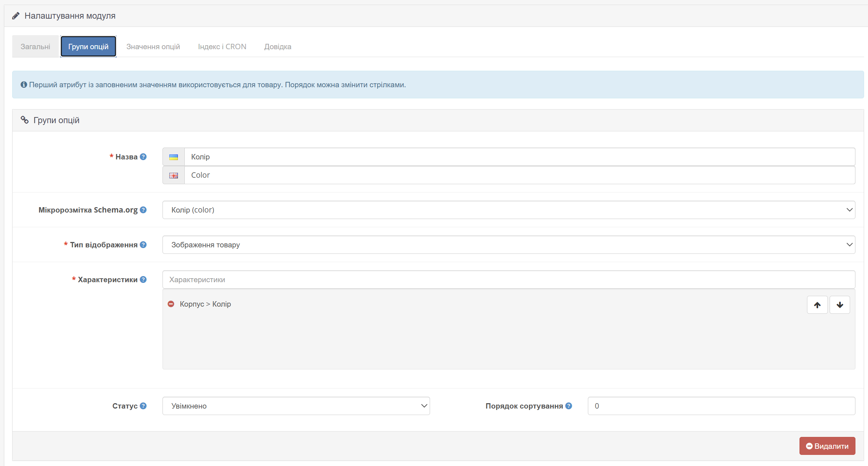868x466 pixels.
Task: Open the help tooltip for Порядок сортування
Action: tap(569, 406)
